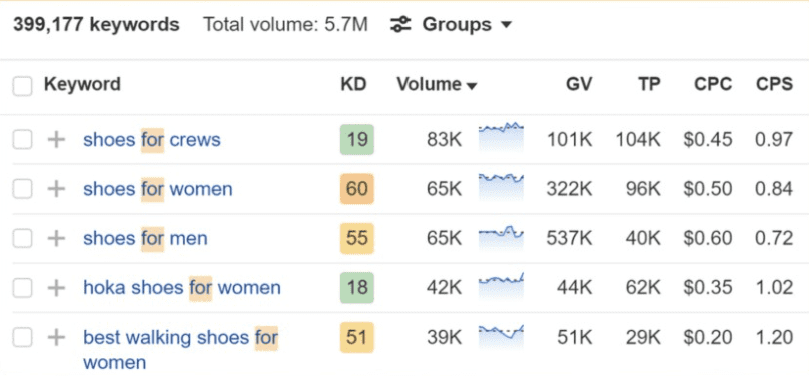Click plus icon for best walking shoes
810x376 pixels.
tap(56, 337)
